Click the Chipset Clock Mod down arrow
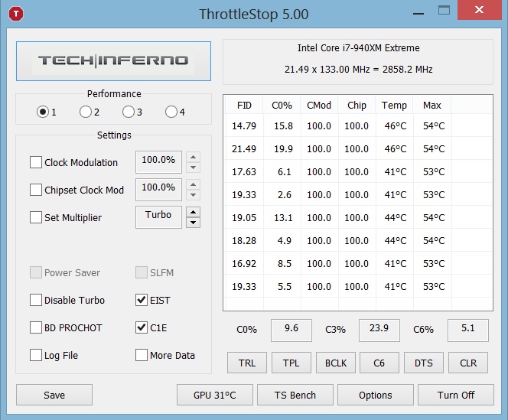 (193, 195)
